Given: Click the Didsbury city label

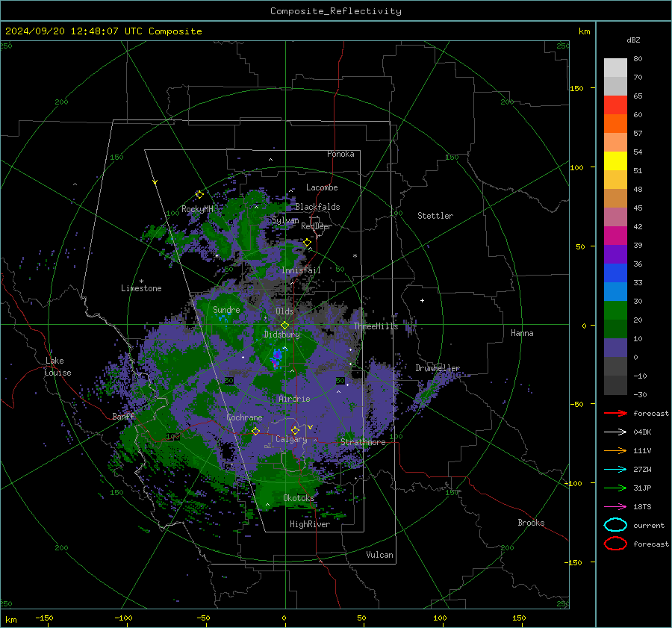Looking at the screenshot, I should [x=281, y=335].
